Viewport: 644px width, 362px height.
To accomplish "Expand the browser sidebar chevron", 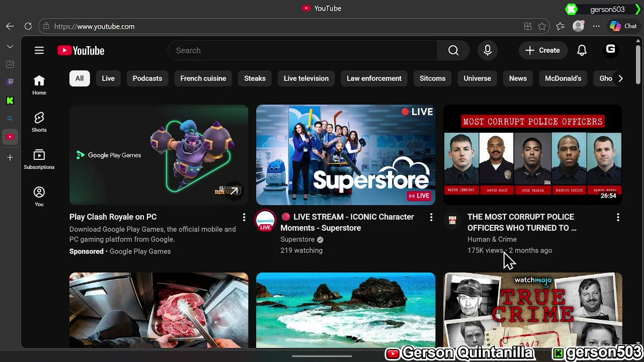I will point(10,46).
